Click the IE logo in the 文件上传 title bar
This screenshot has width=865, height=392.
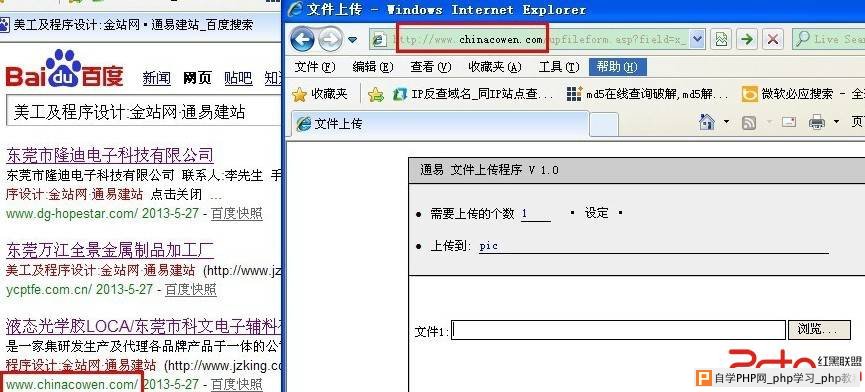(295, 9)
